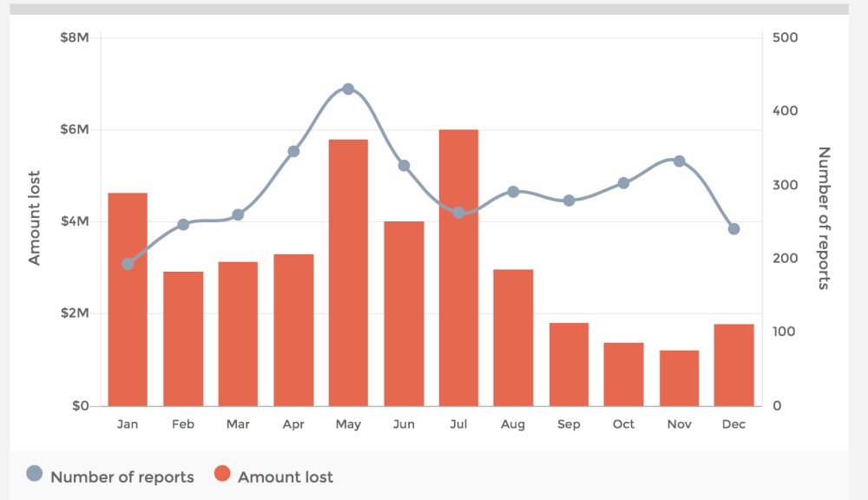Click the December reports data point
868x500 pixels.
pos(734,228)
